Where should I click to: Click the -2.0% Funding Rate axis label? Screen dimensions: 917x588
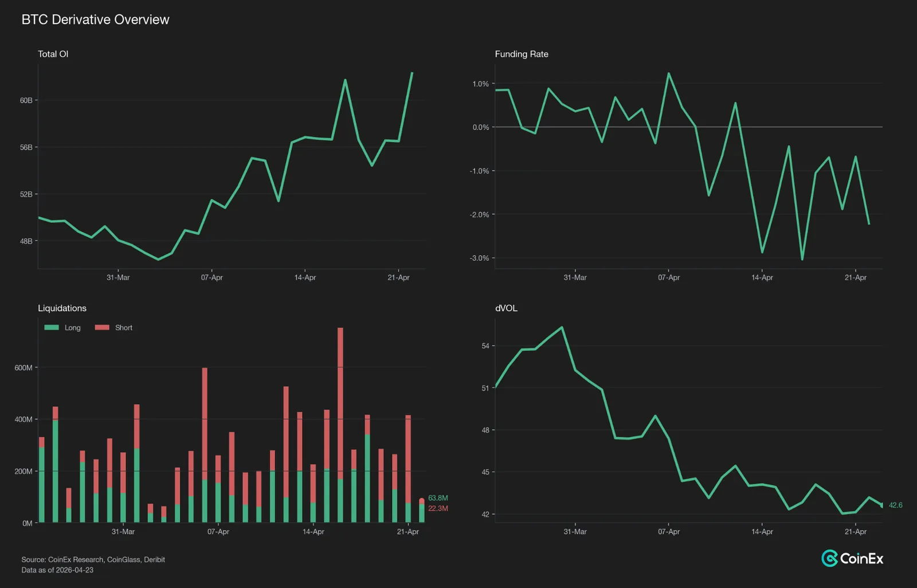(479, 214)
